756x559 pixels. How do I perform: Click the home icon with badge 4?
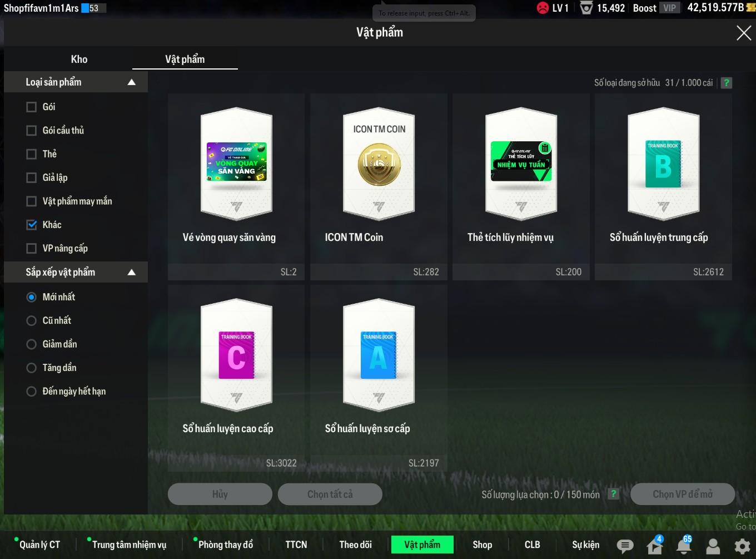click(655, 546)
